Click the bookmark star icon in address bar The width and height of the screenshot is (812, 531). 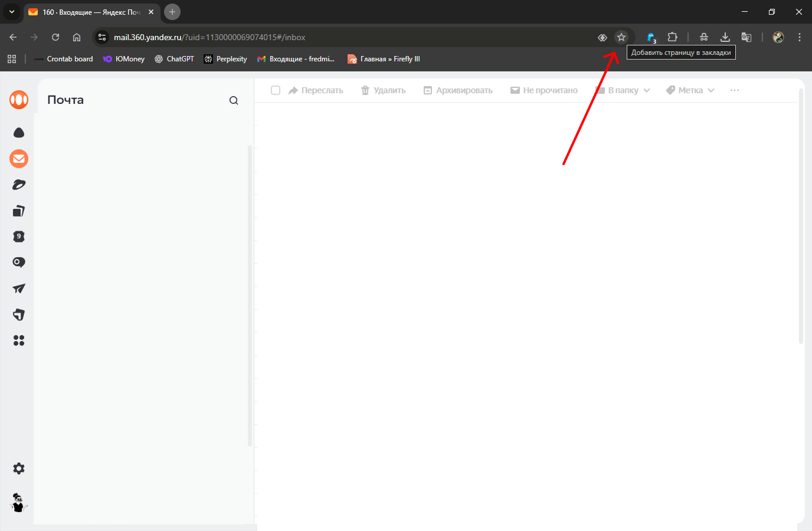621,37
